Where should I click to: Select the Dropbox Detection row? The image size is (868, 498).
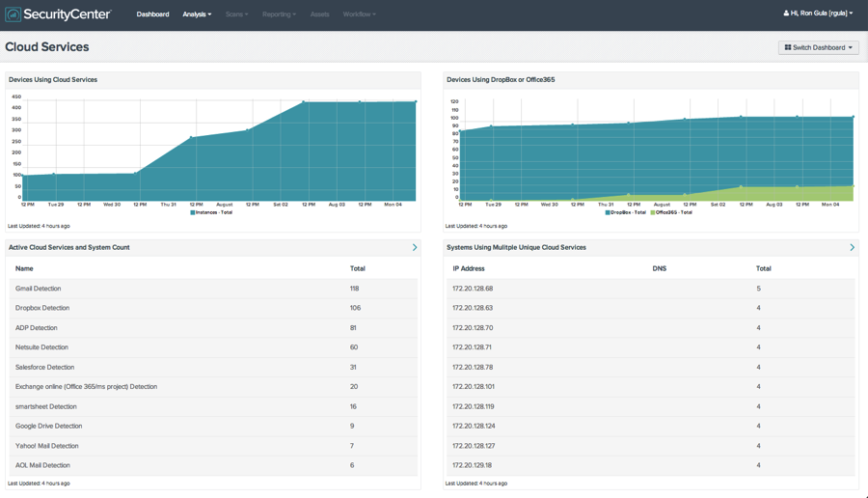tap(213, 308)
